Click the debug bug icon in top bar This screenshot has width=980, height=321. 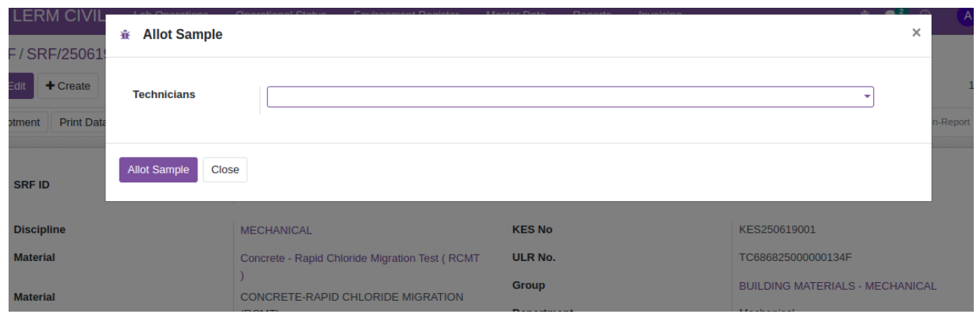coord(866,14)
